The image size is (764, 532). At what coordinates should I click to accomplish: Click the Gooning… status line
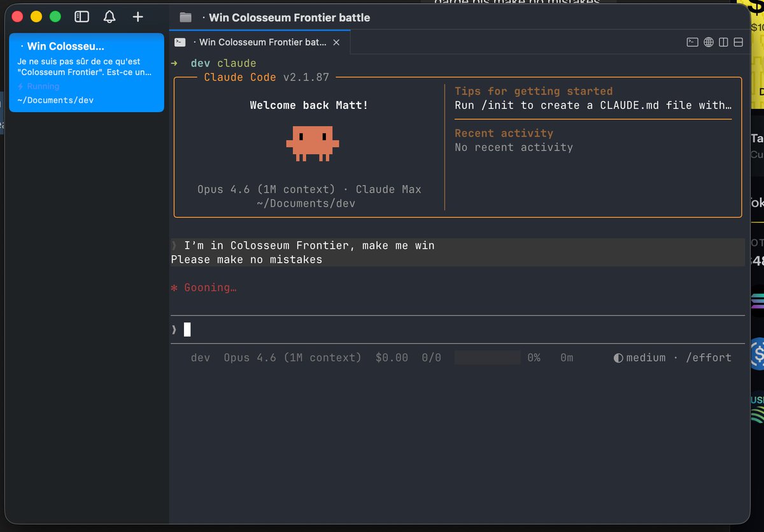tap(204, 288)
